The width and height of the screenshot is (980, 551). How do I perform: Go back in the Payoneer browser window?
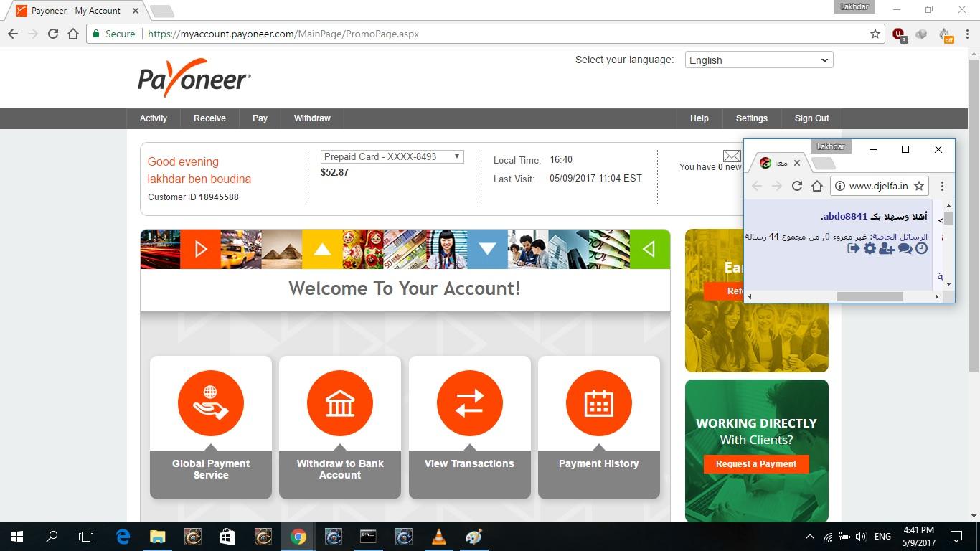click(12, 34)
